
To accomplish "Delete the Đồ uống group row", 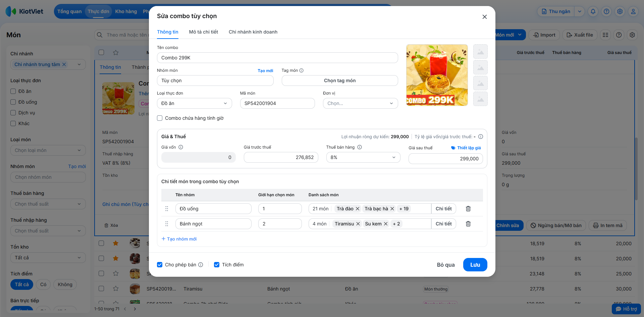I will pyautogui.click(x=468, y=209).
